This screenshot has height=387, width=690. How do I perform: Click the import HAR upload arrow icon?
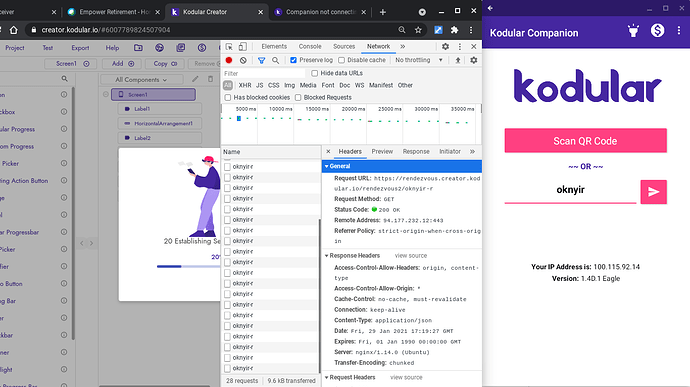click(458, 60)
